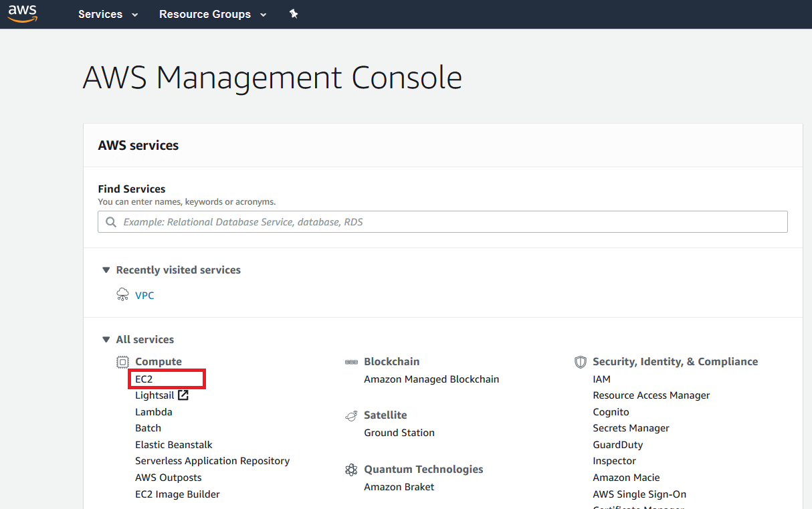The width and height of the screenshot is (812, 509).
Task: Open the IAM service
Action: 601,379
